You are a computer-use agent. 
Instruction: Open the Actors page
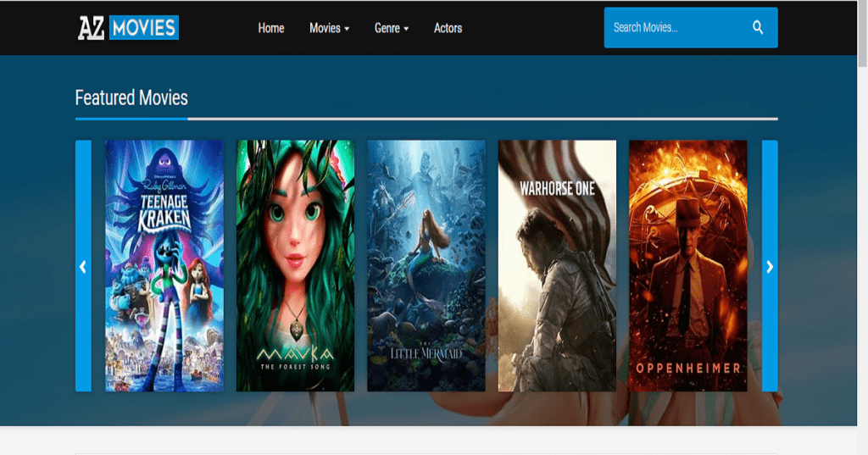coord(448,28)
